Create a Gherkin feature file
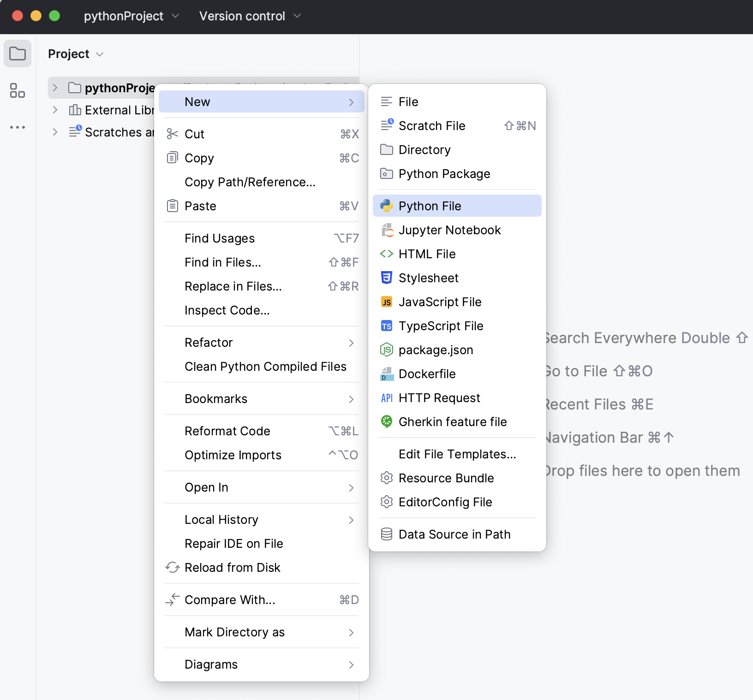753x700 pixels. click(453, 421)
